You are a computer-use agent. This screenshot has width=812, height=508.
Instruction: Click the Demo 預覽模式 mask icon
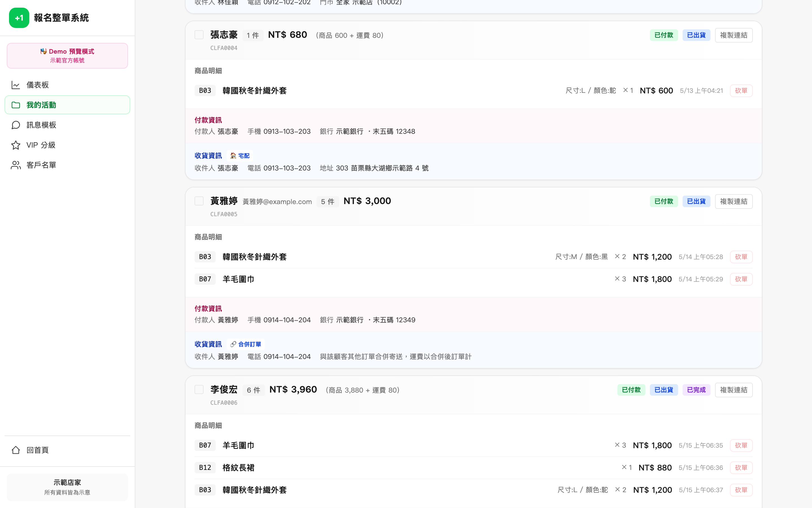point(44,51)
